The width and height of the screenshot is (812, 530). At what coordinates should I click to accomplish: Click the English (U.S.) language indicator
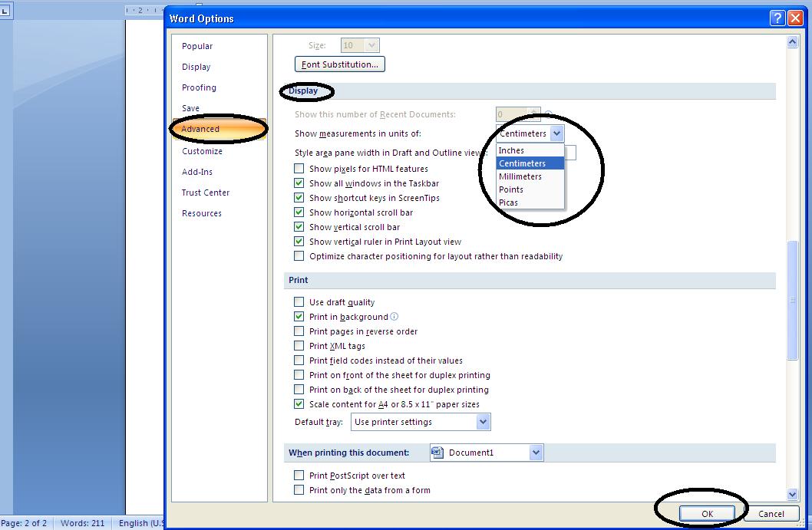[141, 522]
